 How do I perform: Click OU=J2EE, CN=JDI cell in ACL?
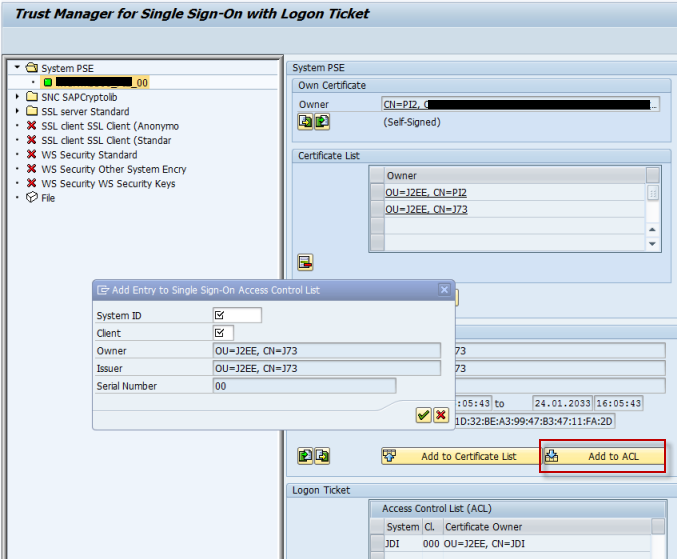tap(547, 543)
